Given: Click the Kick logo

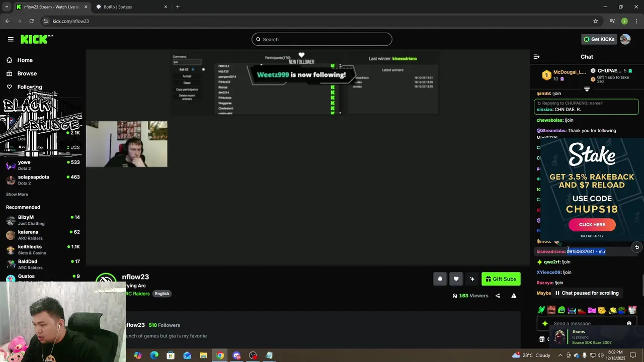Looking at the screenshot, I should [37, 39].
